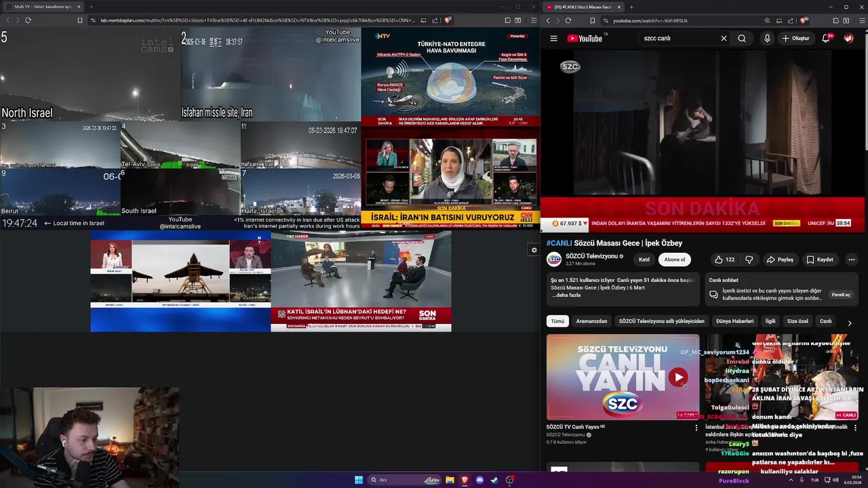Click the Isfahan missile site camera feed
868x488 pixels.
pos(271,75)
